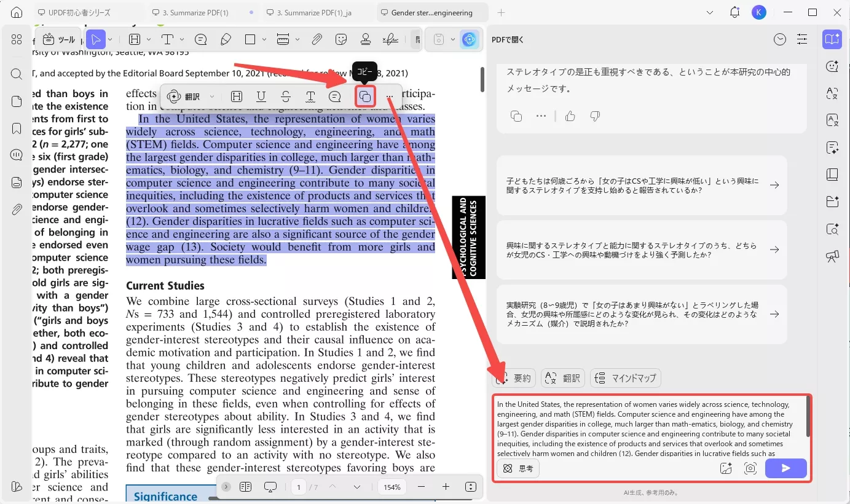
Task: Select the question 興味に関するステレオタイプ
Action: point(642,250)
